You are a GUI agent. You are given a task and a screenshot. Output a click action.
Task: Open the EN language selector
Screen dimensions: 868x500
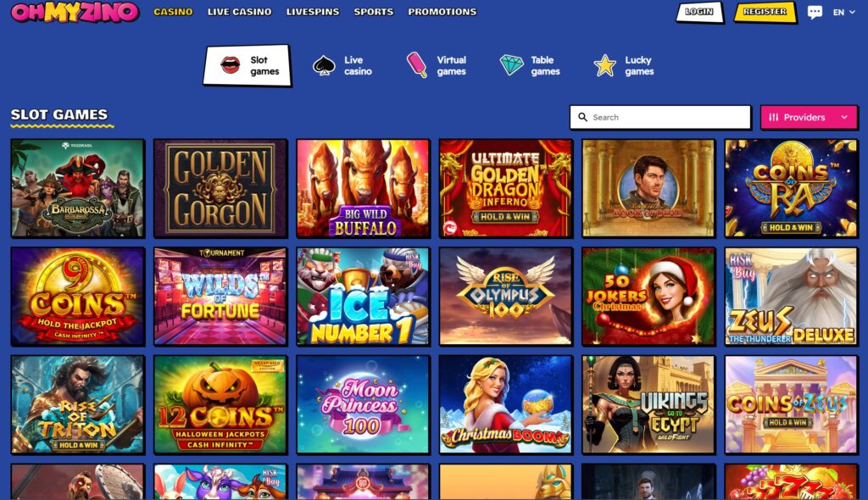(843, 12)
